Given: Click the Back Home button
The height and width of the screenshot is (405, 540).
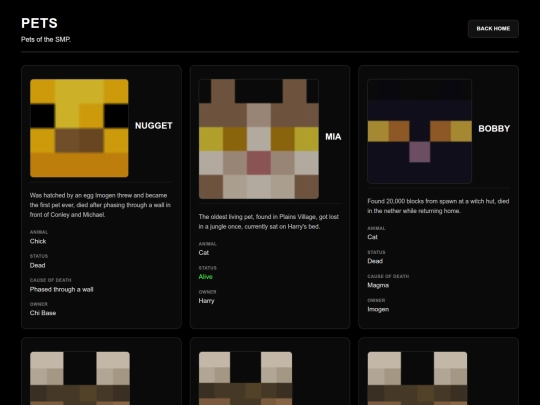Looking at the screenshot, I should coord(493,29).
